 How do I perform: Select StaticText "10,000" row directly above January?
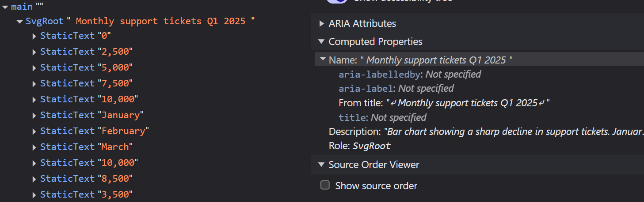click(x=89, y=99)
